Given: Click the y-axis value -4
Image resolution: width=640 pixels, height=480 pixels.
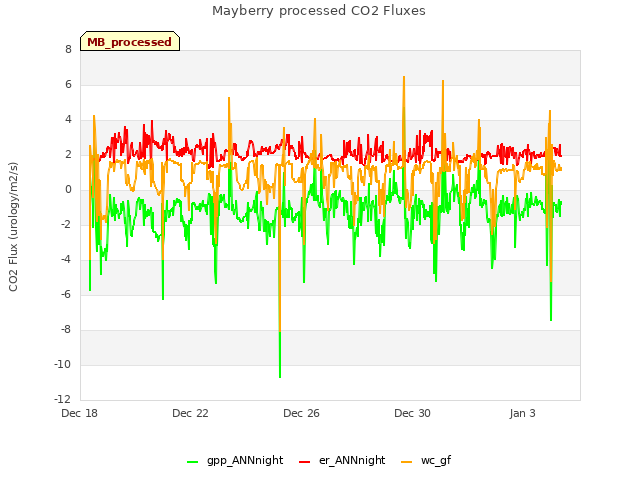Looking at the screenshot, I should [x=66, y=260].
